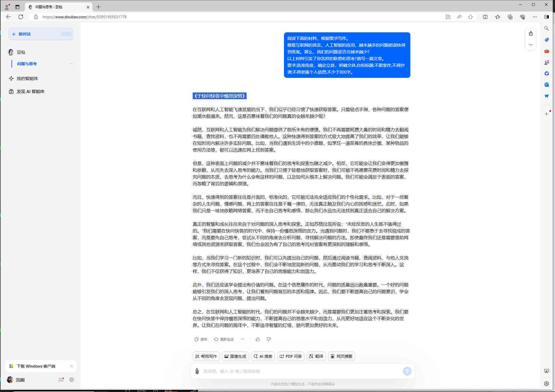The height and width of the screenshot is (392, 555).
Task: Open the screenshot icon at sidebar bottom
Action: pos(547,371)
